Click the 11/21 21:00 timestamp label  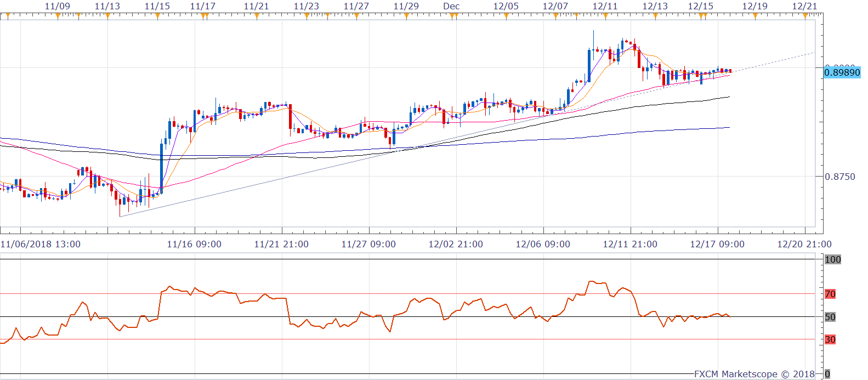(281, 244)
